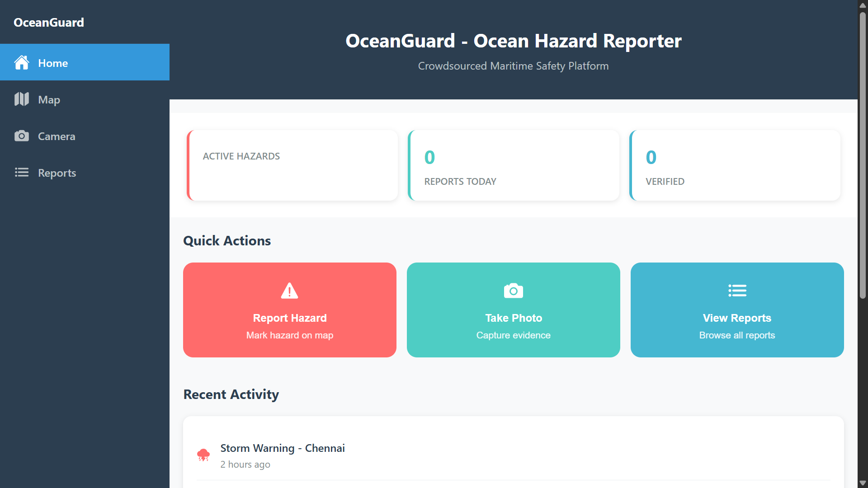This screenshot has height=488, width=868.
Task: Click the list icon on View Reports card
Action: pyautogui.click(x=737, y=291)
